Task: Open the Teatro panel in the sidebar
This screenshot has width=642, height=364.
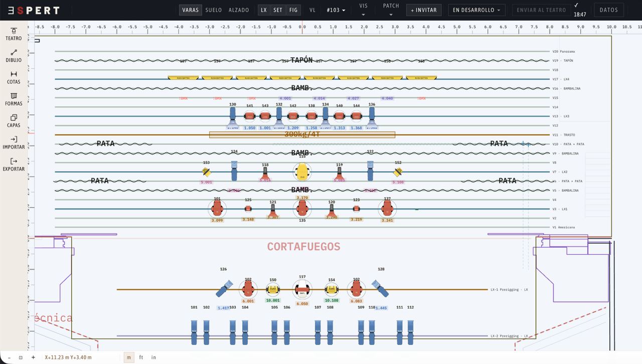Action: pyautogui.click(x=14, y=34)
